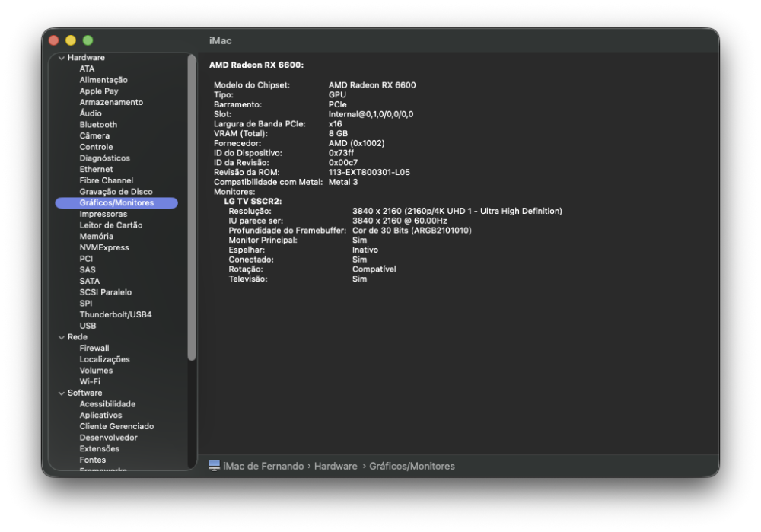Click iMac de Fernando in path bar
This screenshot has height=532, width=761.
coord(263,466)
